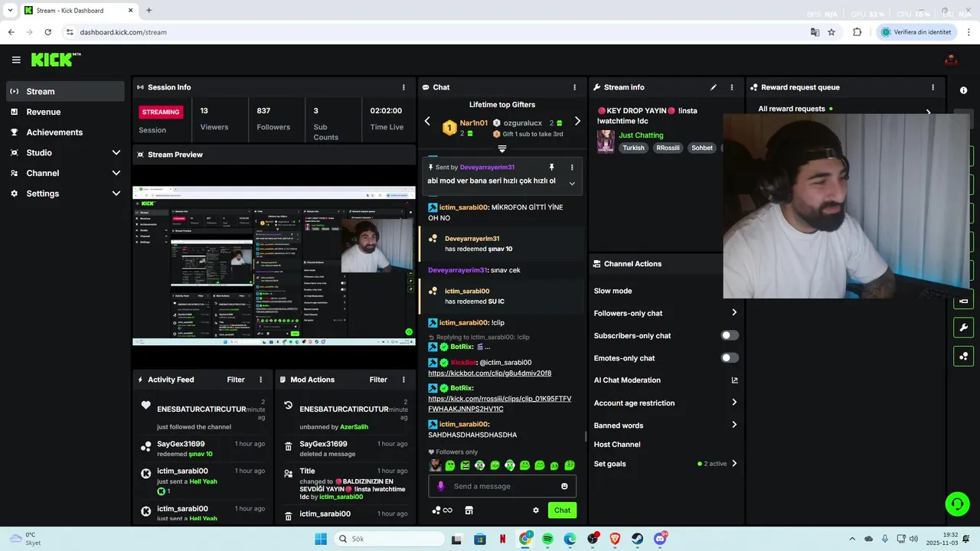Image resolution: width=980 pixels, height=551 pixels.
Task: Open a new browser tab
Action: click(x=149, y=11)
